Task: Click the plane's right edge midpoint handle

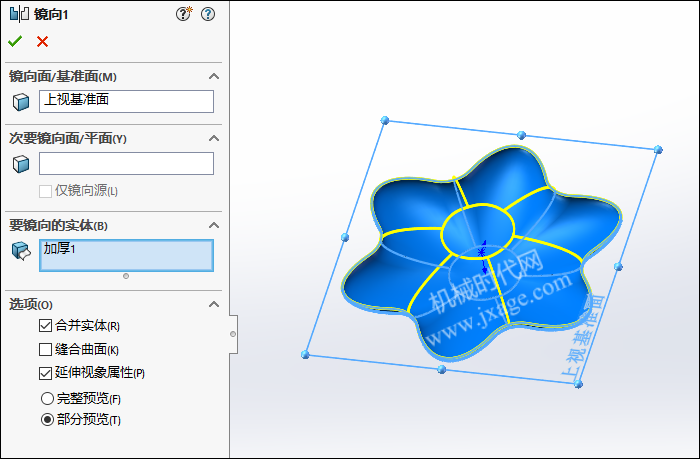Action: pyautogui.click(x=618, y=267)
